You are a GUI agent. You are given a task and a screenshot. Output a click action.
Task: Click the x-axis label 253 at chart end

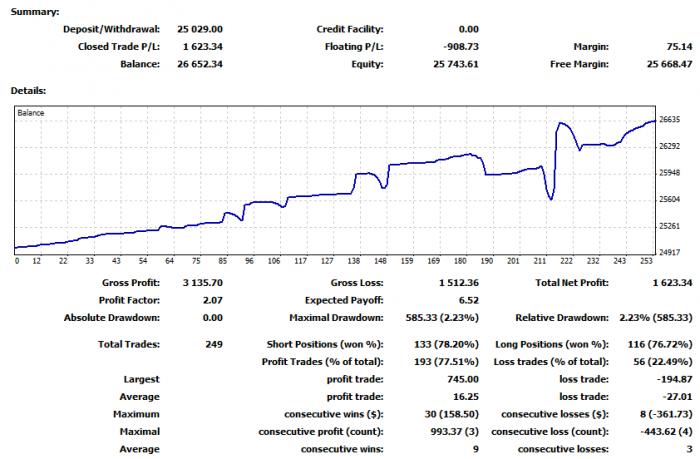click(x=646, y=261)
